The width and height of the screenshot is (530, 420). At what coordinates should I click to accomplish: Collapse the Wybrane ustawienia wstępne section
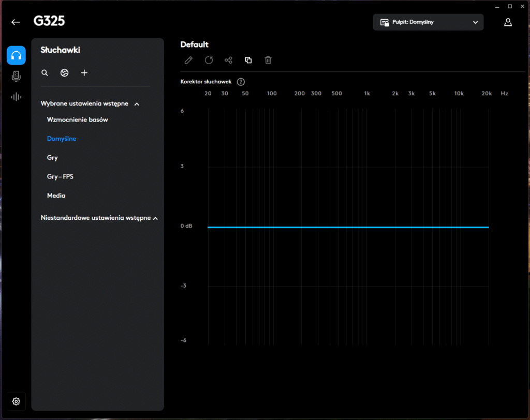coord(137,104)
